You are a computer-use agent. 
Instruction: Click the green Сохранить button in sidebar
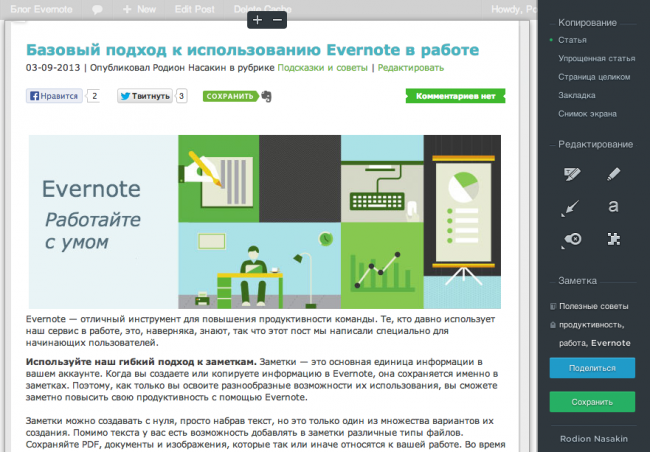point(592,402)
